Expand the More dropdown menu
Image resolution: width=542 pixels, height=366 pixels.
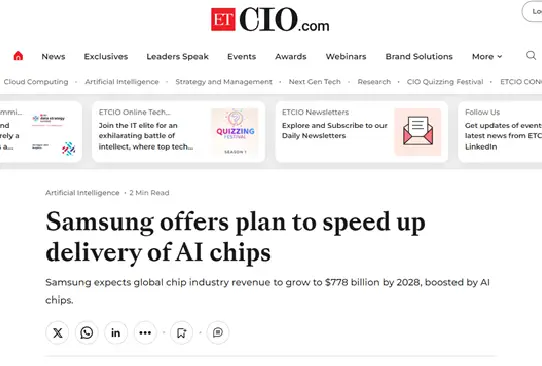click(x=487, y=56)
